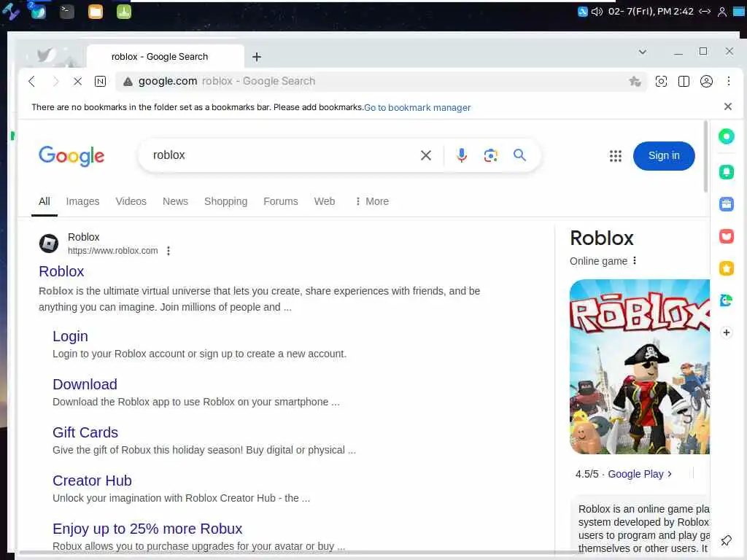
Task: Expand the tab search chevron
Action: tap(642, 52)
